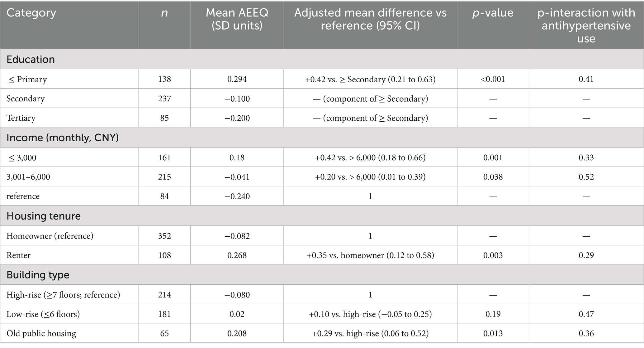This screenshot has width=644, height=348.
Task: Select the Homeowner (reference) row label
Action: 50,236
